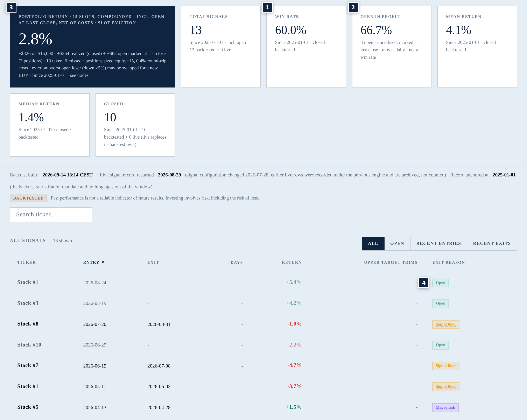Click the 66.7% open in profit value
The height and width of the screenshot is (420, 527).
[376, 30]
